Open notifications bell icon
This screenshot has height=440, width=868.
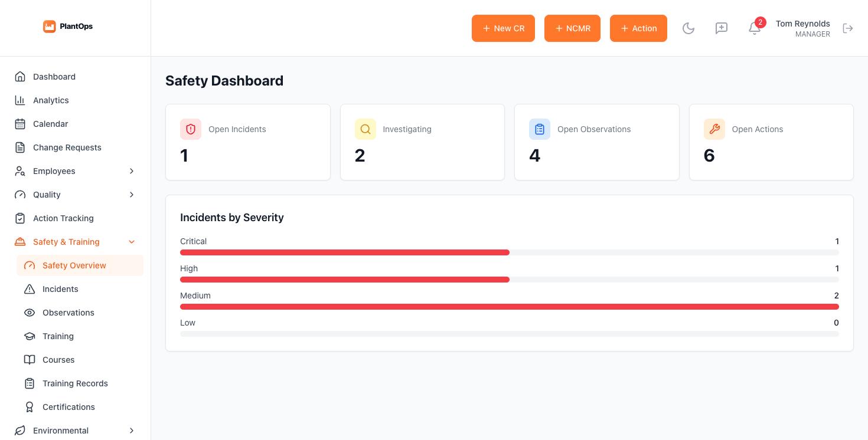coord(755,28)
